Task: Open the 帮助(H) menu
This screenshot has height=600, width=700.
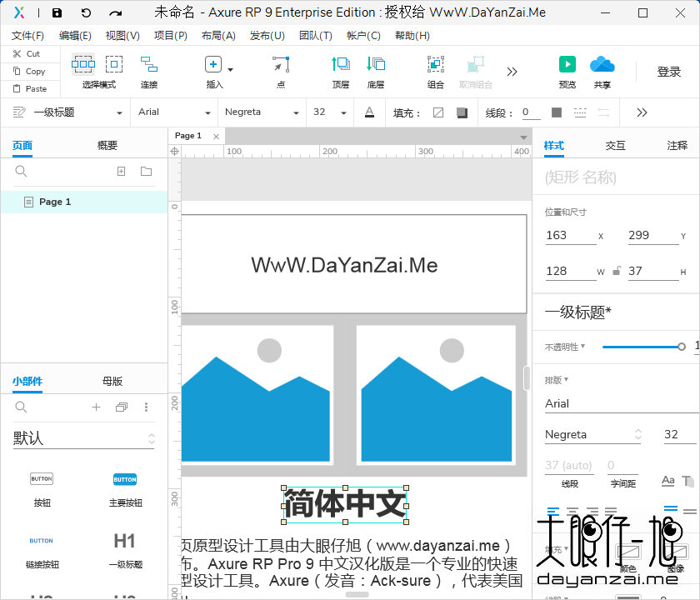Action: point(412,35)
